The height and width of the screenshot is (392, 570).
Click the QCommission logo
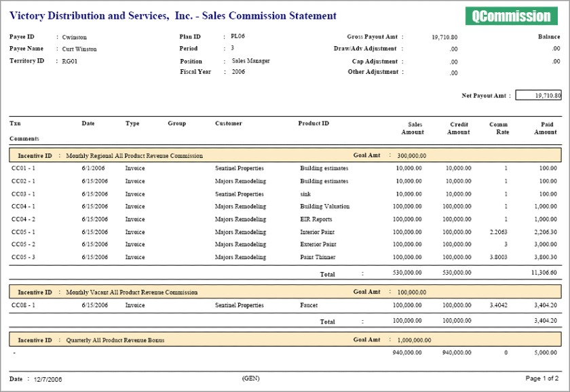(x=511, y=16)
